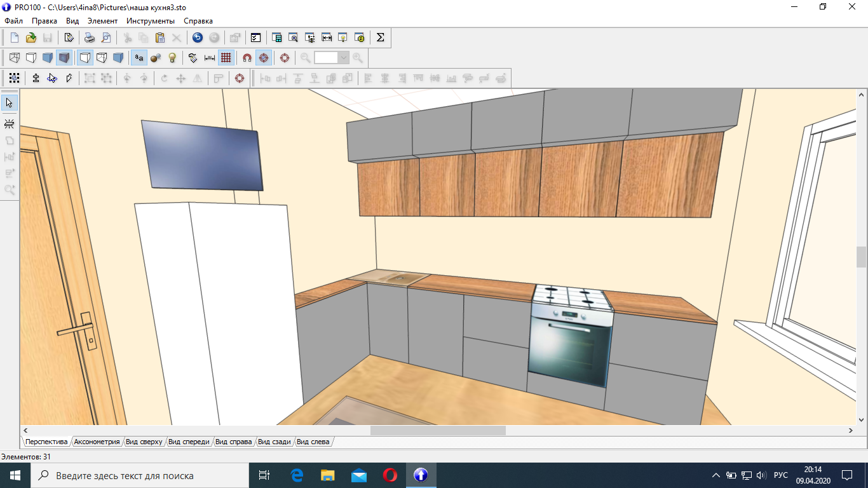
Task: Click the Sigma report icon
Action: coord(380,37)
